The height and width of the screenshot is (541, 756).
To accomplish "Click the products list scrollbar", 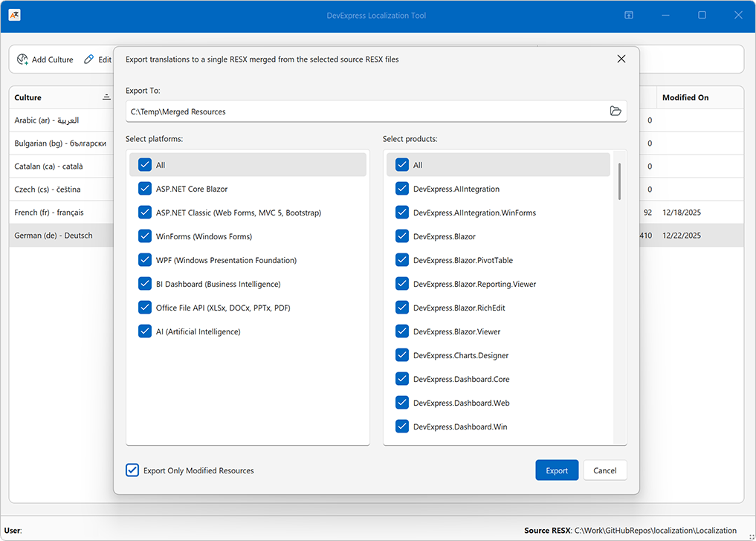I will [618, 182].
